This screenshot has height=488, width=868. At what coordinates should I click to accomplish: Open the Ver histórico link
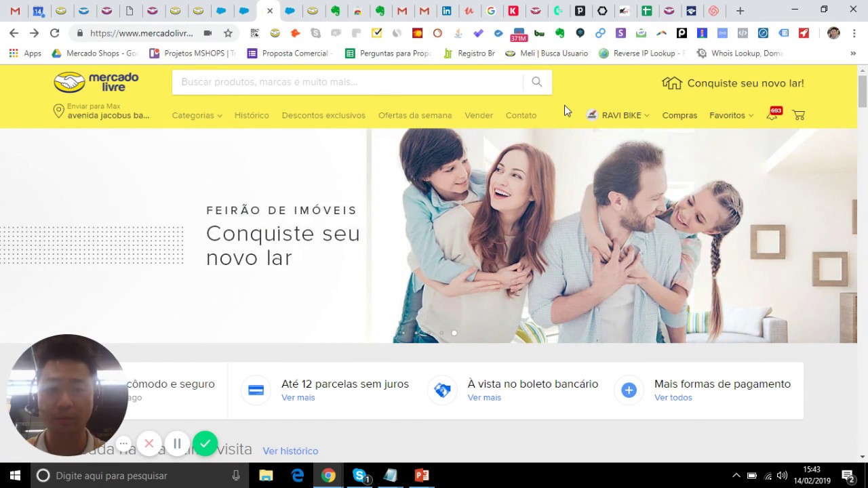click(x=290, y=451)
